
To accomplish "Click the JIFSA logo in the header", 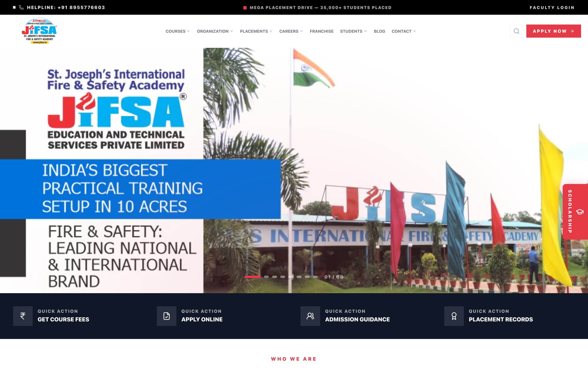I will [x=39, y=31].
